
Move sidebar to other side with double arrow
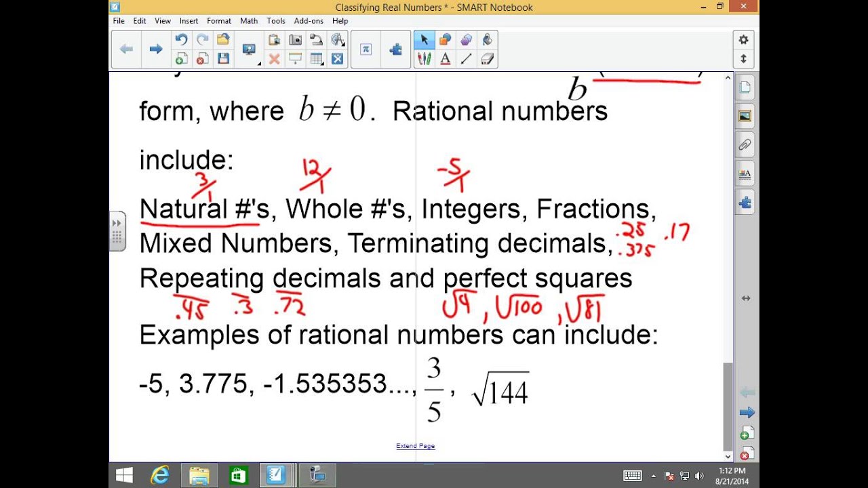(x=746, y=298)
